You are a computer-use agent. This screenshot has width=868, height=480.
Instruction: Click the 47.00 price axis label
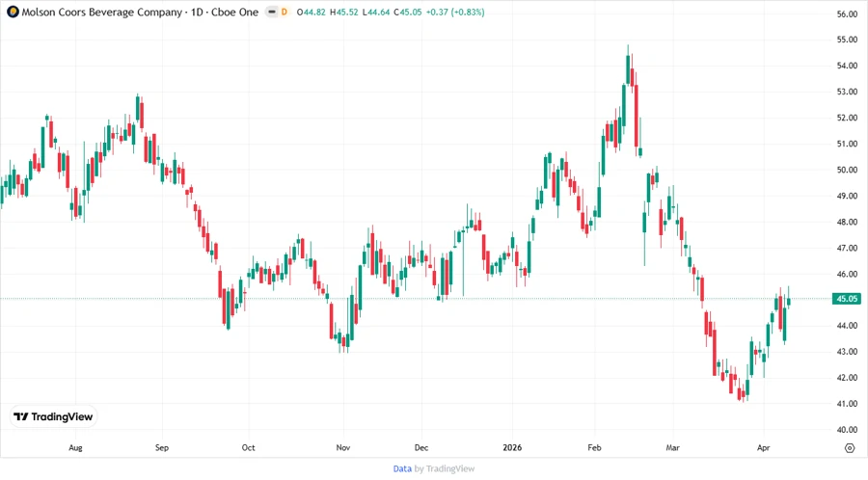click(847, 248)
